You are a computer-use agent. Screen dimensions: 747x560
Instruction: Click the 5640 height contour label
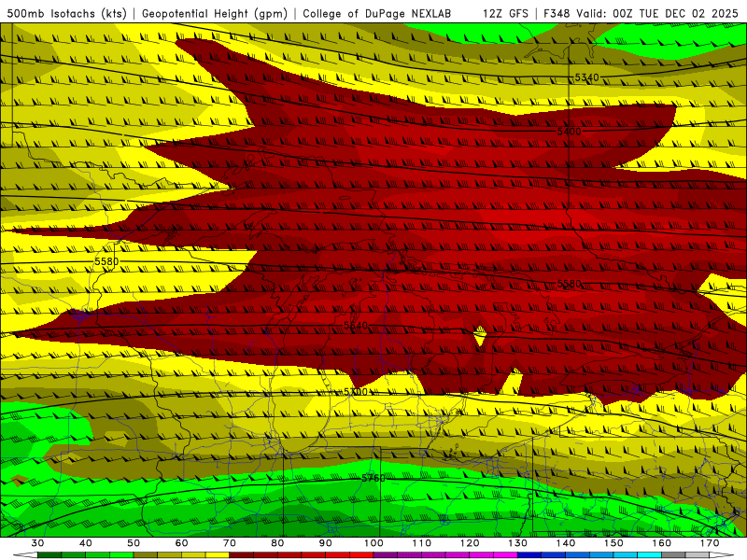point(356,325)
